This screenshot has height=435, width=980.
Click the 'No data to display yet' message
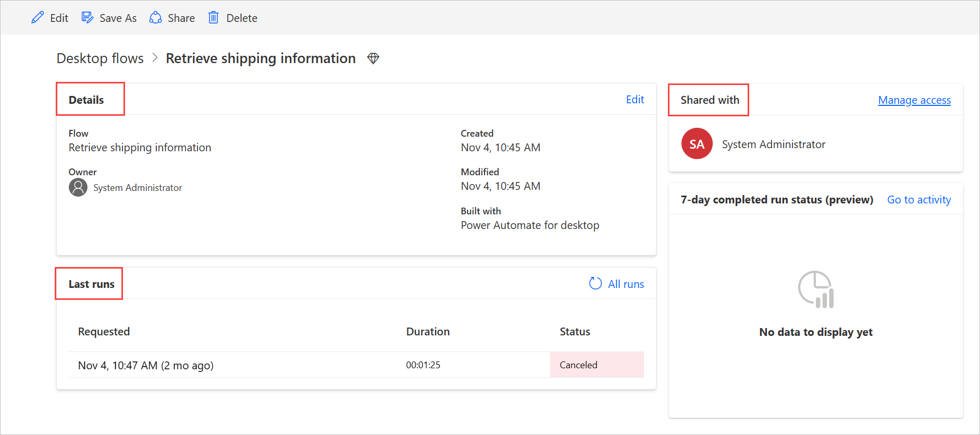816,332
